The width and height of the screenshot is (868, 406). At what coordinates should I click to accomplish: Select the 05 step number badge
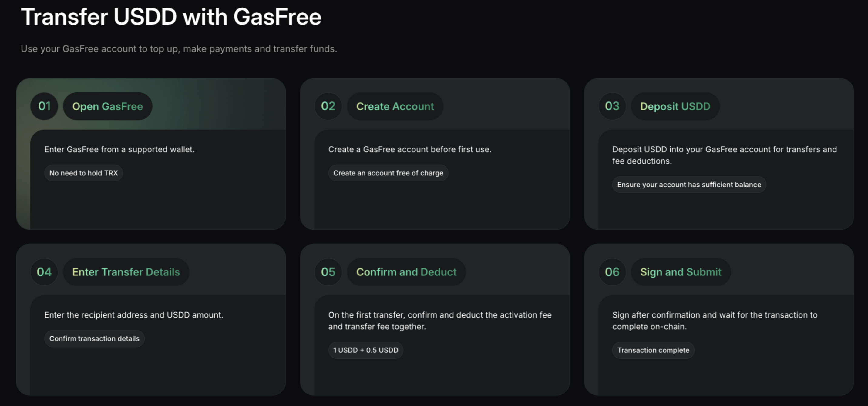pos(328,272)
